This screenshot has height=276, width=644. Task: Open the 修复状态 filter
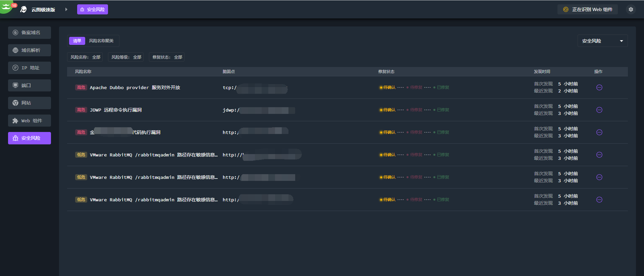(x=167, y=57)
